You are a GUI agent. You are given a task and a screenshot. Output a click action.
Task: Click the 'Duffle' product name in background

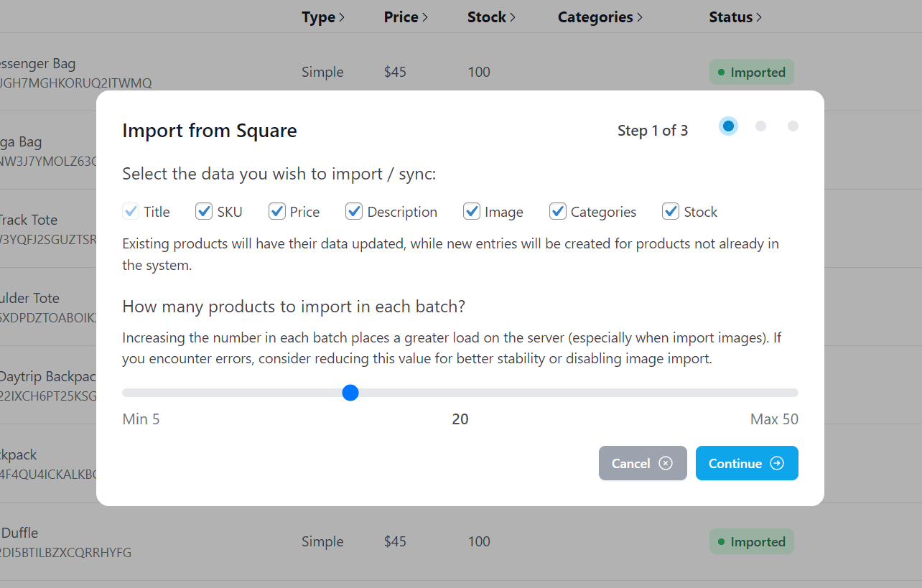click(19, 533)
